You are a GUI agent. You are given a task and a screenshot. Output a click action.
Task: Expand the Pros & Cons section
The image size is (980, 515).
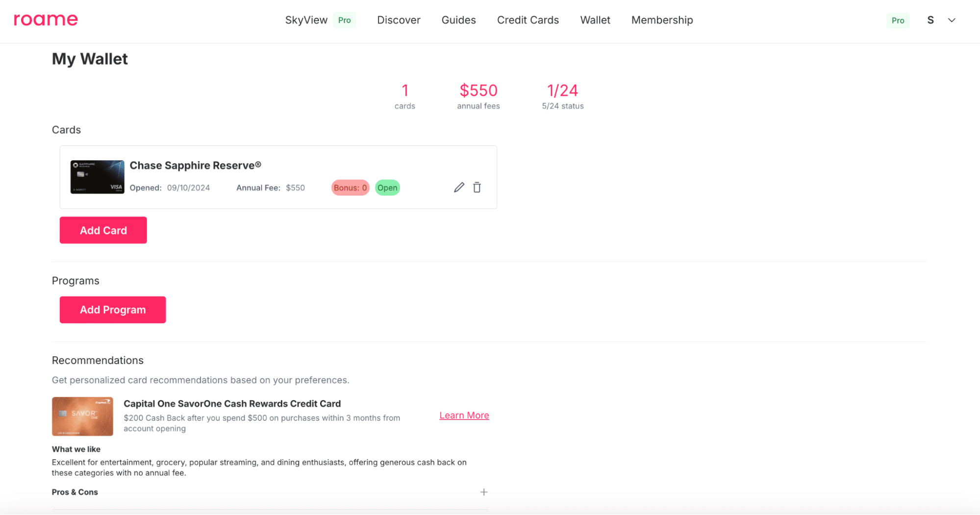click(483, 492)
